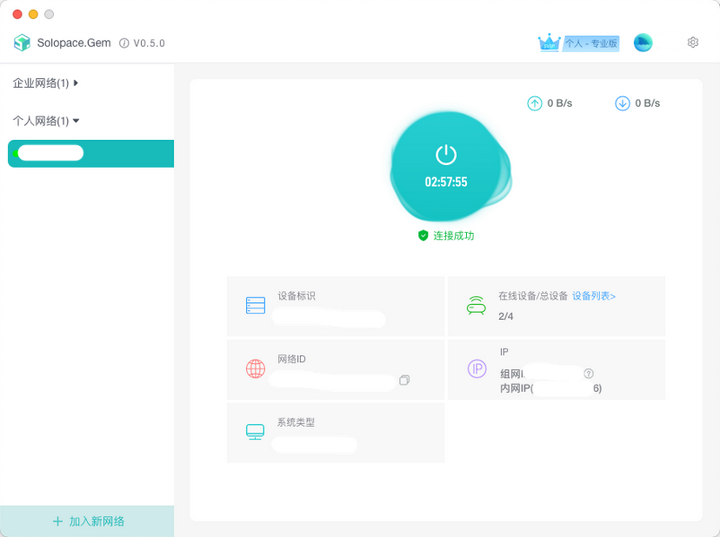Click the download speed arrow icon
The height and width of the screenshot is (537, 720).
click(x=622, y=103)
